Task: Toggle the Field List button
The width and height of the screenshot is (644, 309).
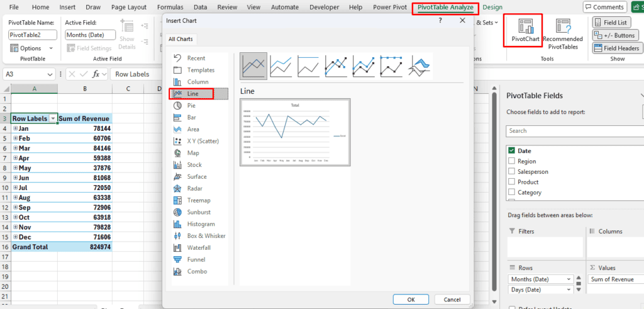Action: pos(610,23)
